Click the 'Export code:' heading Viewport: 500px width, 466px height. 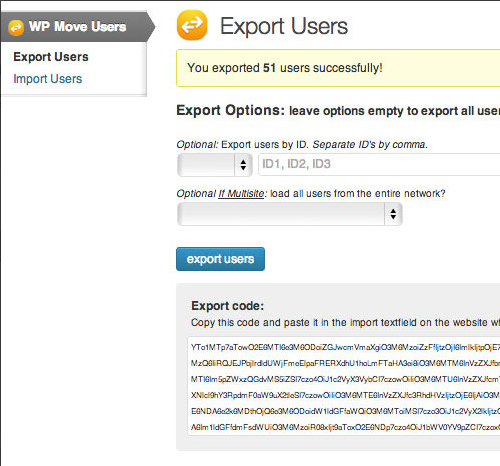228,306
